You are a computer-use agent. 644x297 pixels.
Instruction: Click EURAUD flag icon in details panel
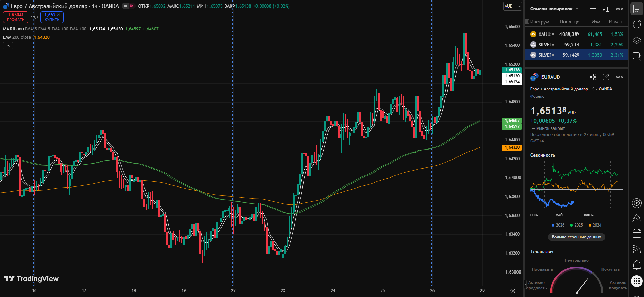coord(534,77)
